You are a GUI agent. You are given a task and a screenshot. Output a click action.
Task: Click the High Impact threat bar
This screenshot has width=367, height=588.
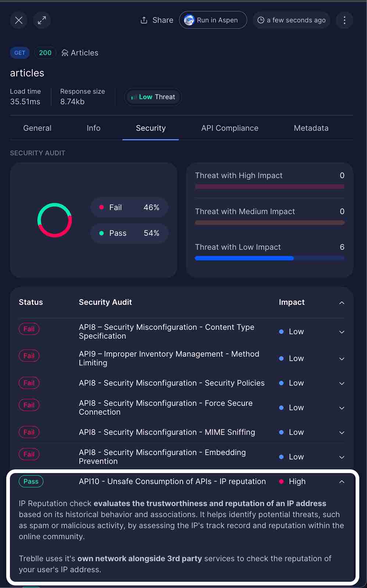click(x=270, y=187)
